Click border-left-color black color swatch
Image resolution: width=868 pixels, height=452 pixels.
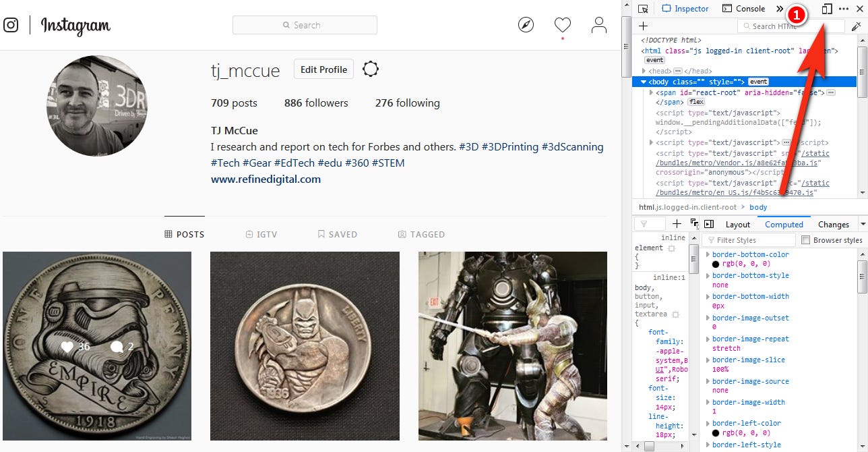click(x=716, y=433)
